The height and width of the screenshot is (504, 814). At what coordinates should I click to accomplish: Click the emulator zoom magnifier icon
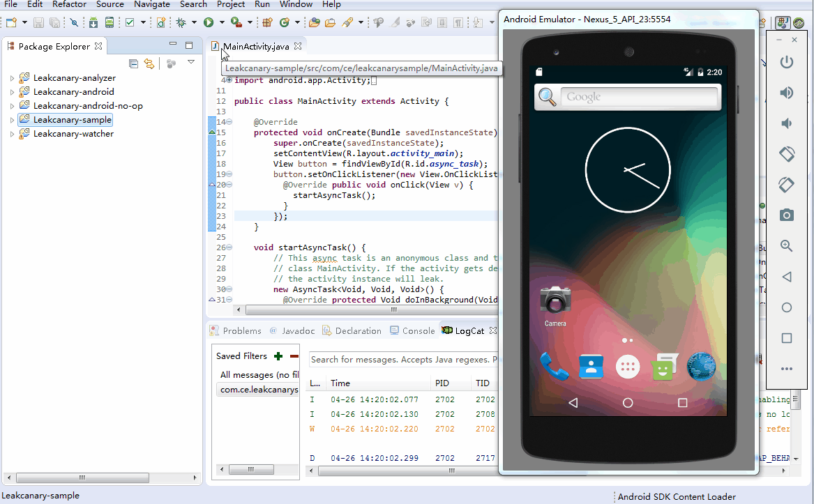pyautogui.click(x=787, y=245)
